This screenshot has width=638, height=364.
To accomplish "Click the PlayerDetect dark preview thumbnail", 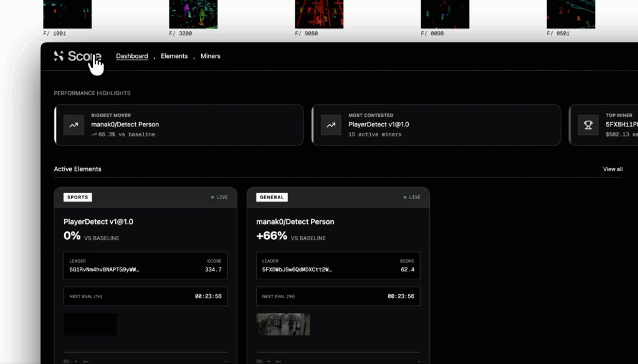I will coord(90,324).
